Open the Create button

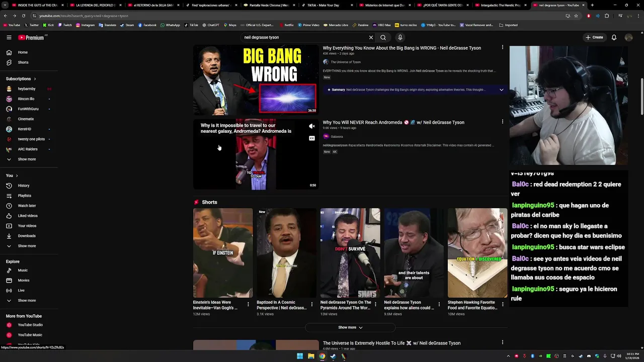[594, 37]
